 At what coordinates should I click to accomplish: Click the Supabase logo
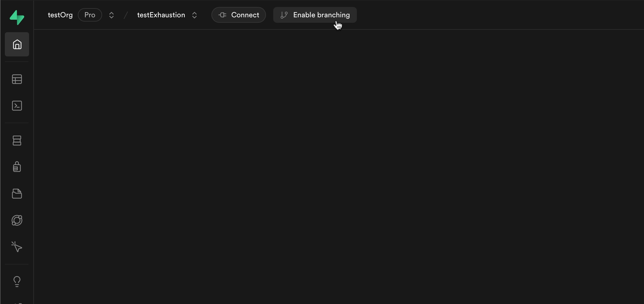click(17, 17)
